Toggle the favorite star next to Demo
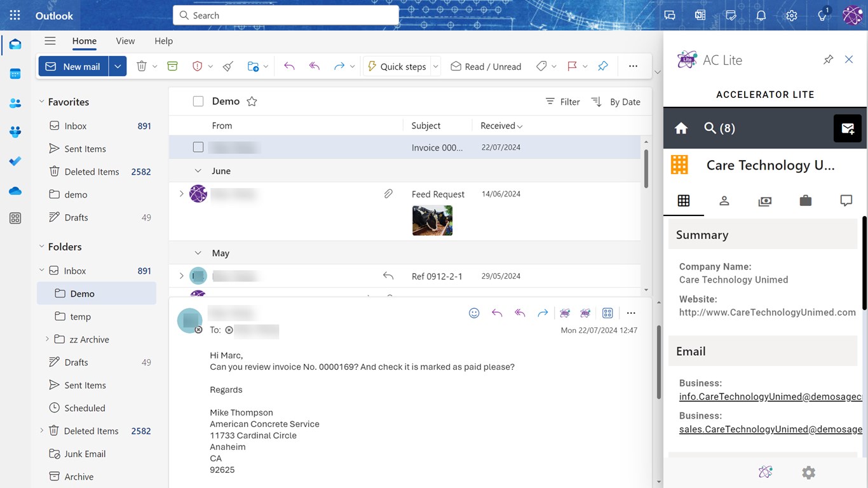This screenshot has height=488, width=868. [x=252, y=101]
